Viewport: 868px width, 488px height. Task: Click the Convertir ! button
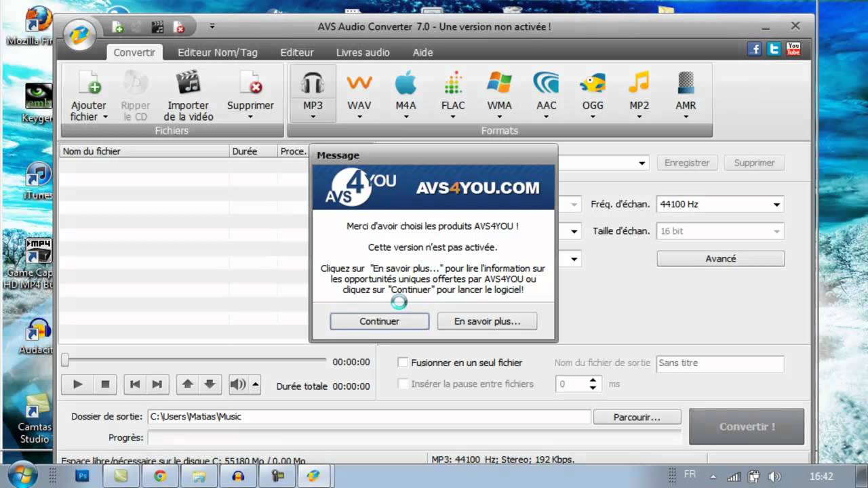(x=747, y=426)
